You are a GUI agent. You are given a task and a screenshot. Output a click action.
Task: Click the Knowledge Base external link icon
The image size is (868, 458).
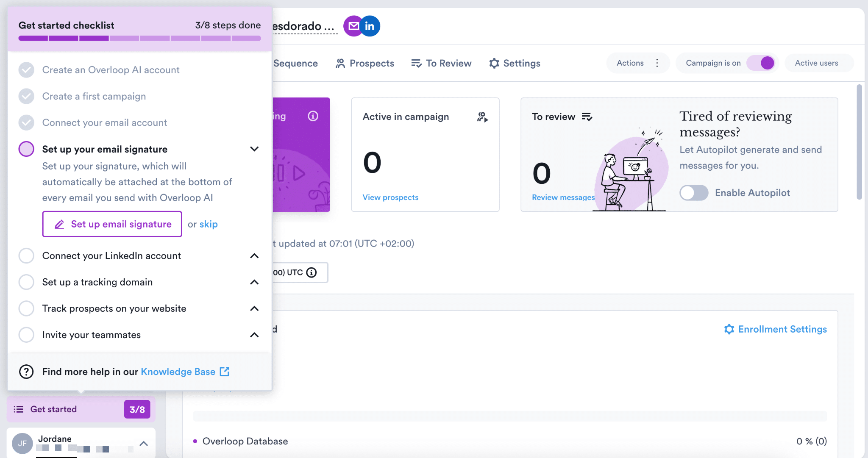coord(225,372)
